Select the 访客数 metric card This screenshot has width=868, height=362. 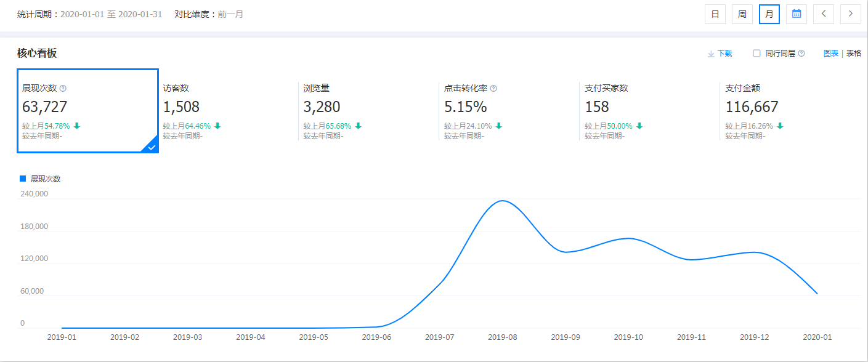coord(228,111)
